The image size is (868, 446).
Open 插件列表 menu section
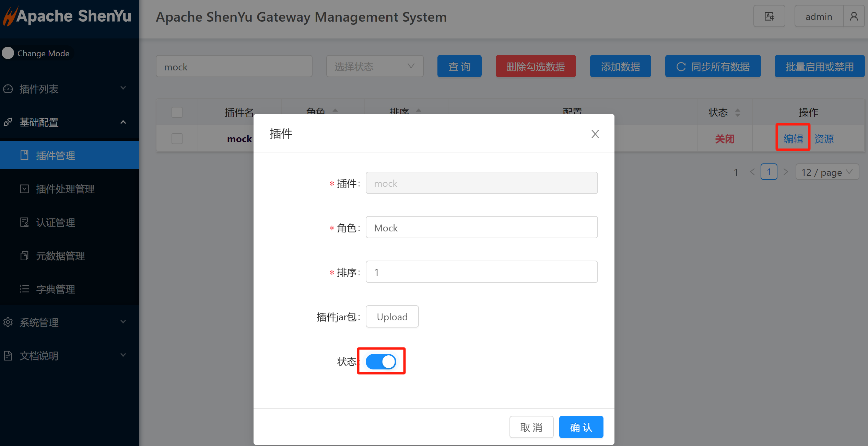pyautogui.click(x=69, y=89)
